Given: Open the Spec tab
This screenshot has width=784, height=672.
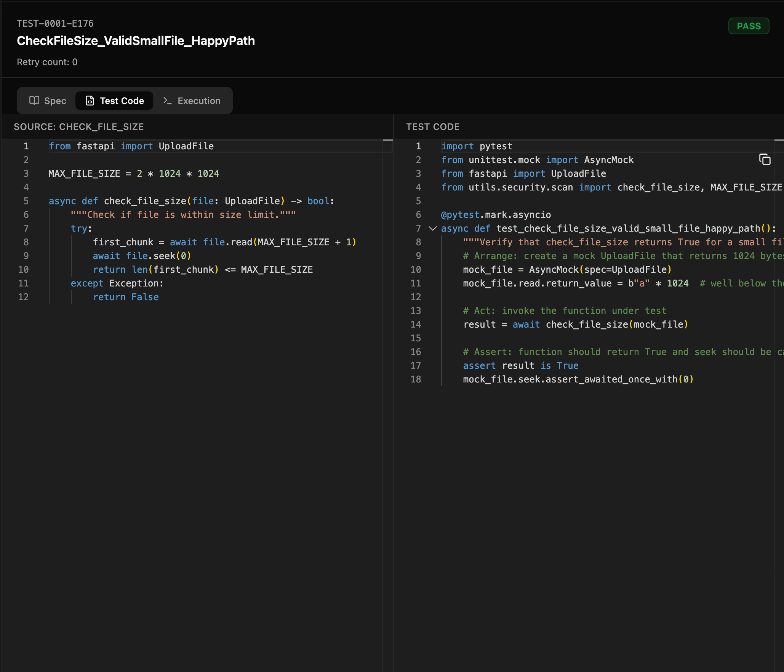Looking at the screenshot, I should [x=48, y=101].
